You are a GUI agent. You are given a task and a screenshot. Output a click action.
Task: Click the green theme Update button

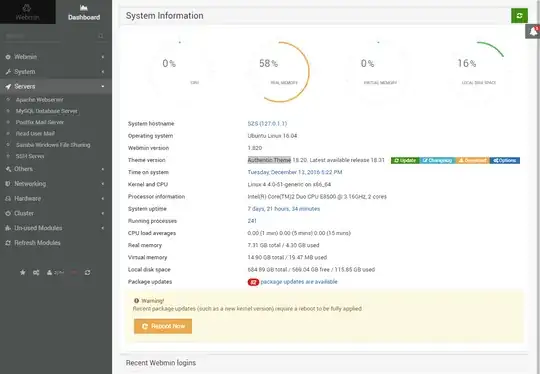(x=405, y=160)
